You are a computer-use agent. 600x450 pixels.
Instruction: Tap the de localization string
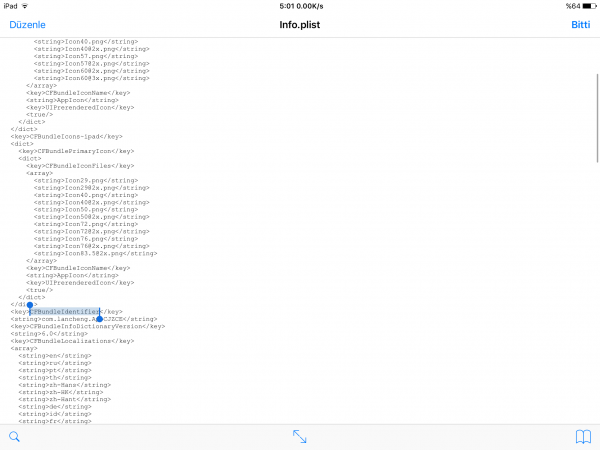pos(55,407)
